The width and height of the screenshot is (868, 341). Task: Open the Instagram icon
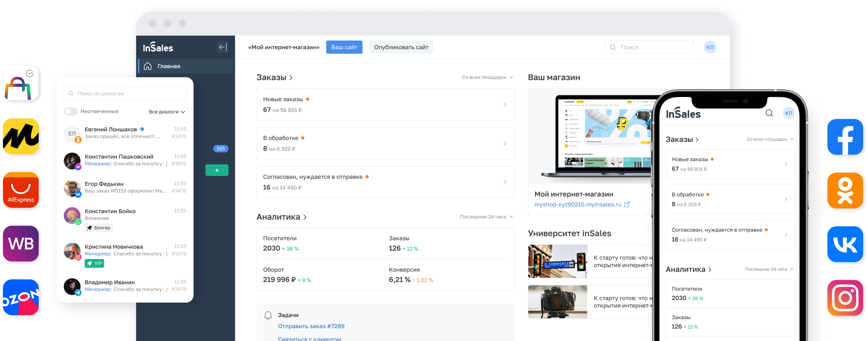click(845, 298)
